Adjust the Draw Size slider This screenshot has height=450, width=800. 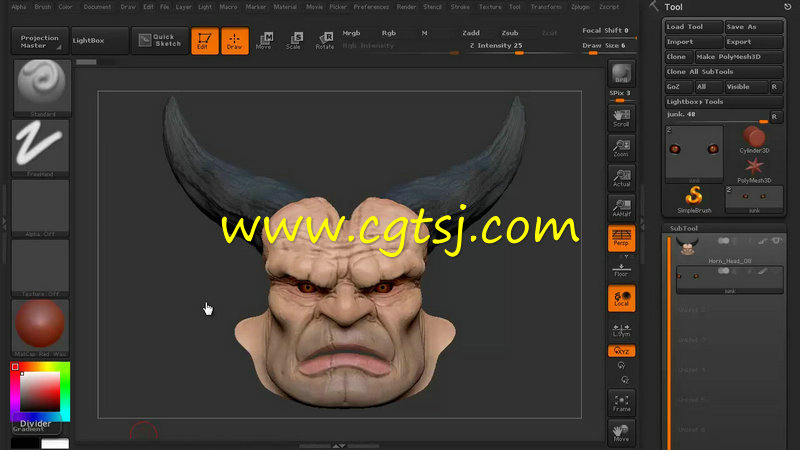coord(608,47)
